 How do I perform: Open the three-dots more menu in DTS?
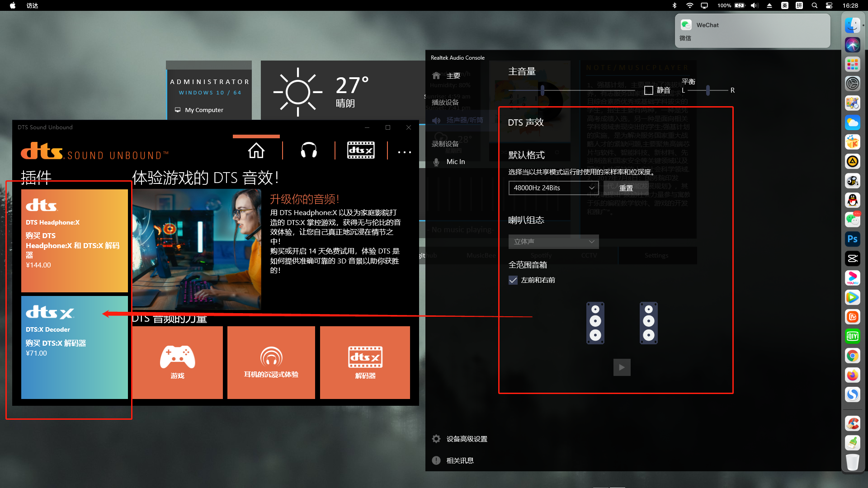tap(405, 152)
